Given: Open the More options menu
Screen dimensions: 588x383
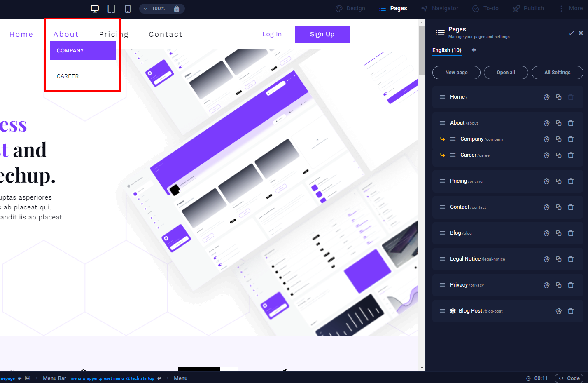Looking at the screenshot, I should (569, 8).
